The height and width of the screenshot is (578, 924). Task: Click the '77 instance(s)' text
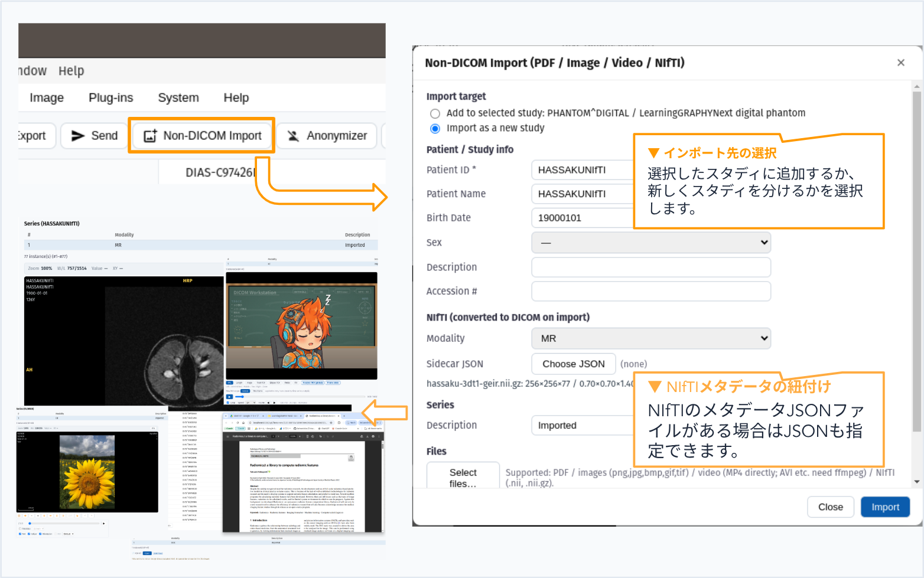point(45,257)
